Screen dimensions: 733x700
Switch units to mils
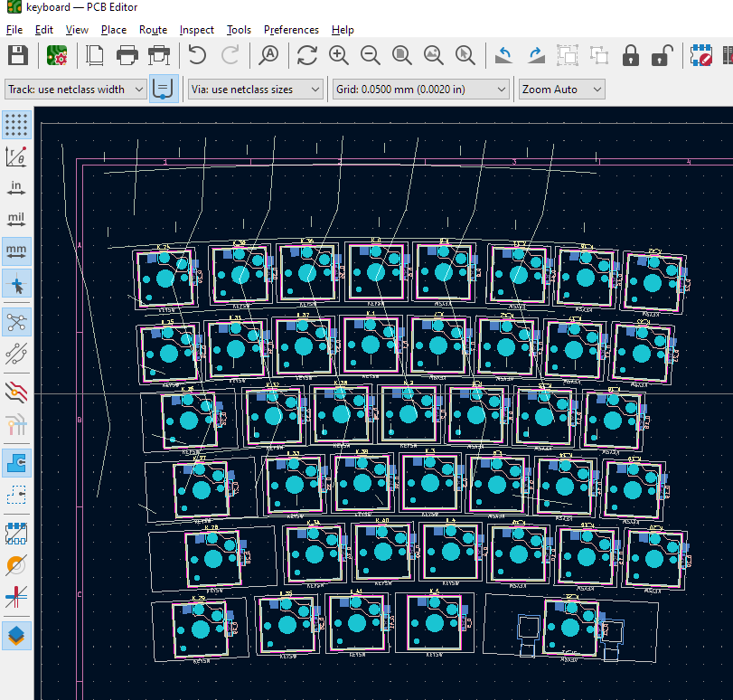(17, 220)
